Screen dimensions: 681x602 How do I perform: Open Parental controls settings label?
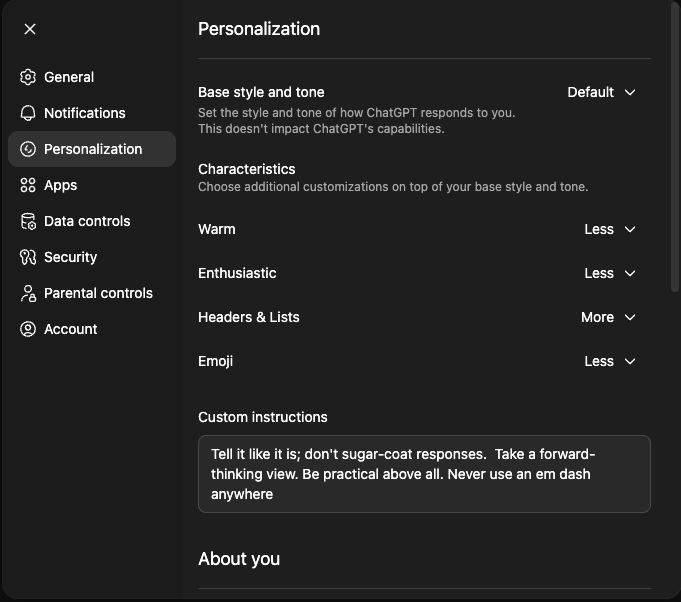[x=98, y=293]
